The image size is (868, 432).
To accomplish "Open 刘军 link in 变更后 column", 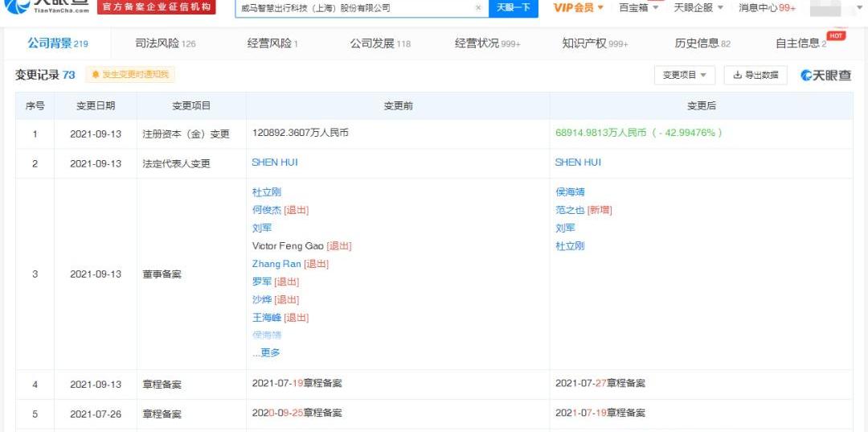I will [565, 228].
